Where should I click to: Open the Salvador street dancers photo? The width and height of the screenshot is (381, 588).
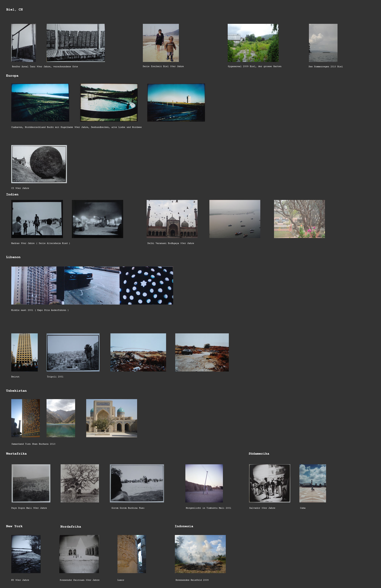pyautogui.click(x=269, y=483)
